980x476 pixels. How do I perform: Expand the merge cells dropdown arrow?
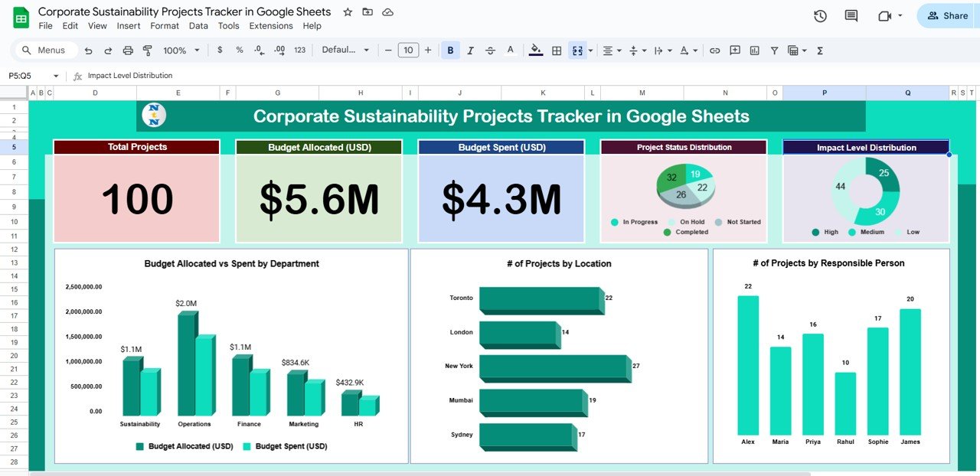pos(590,50)
